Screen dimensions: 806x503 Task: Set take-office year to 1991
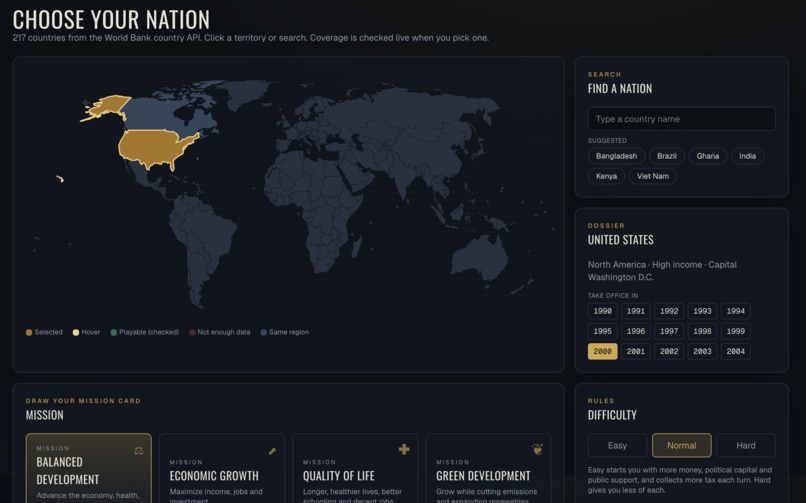pos(636,311)
